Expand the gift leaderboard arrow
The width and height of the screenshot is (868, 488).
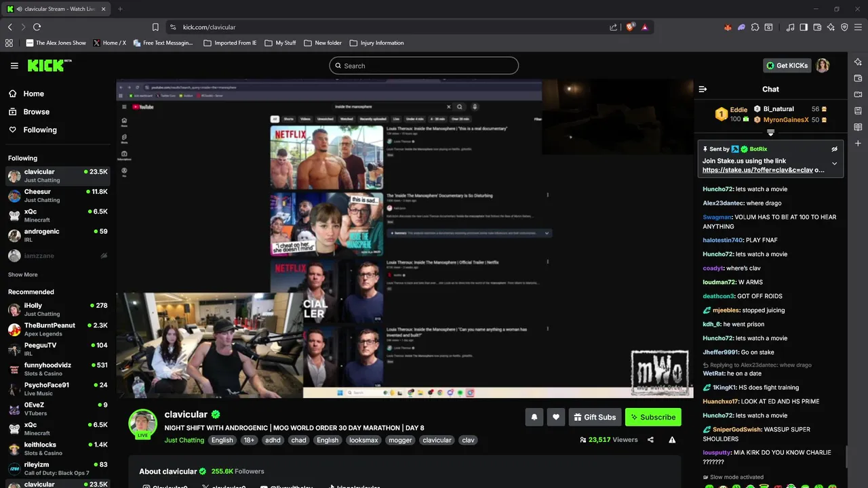770,133
